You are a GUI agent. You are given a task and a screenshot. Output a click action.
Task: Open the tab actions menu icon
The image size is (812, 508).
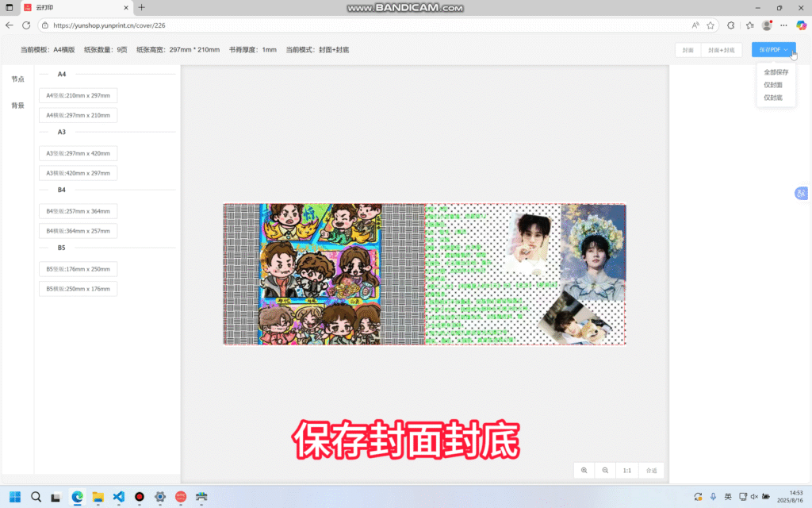pos(10,8)
